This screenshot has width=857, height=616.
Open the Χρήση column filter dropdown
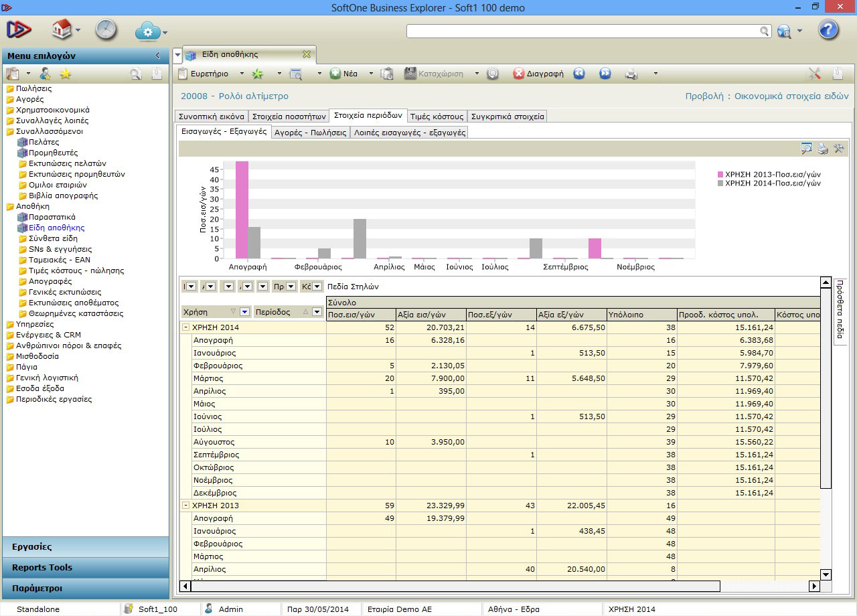tap(244, 312)
